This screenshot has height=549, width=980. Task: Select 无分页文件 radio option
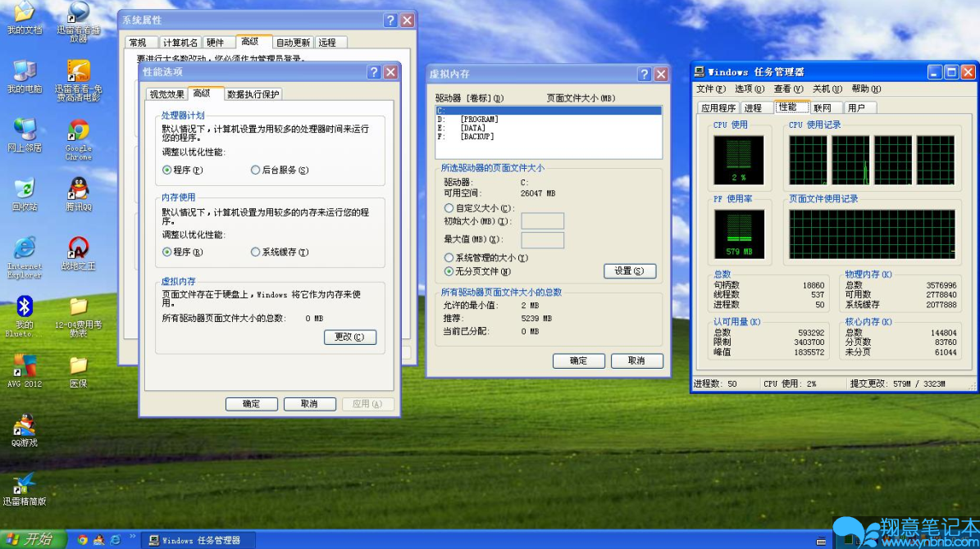tap(477, 271)
